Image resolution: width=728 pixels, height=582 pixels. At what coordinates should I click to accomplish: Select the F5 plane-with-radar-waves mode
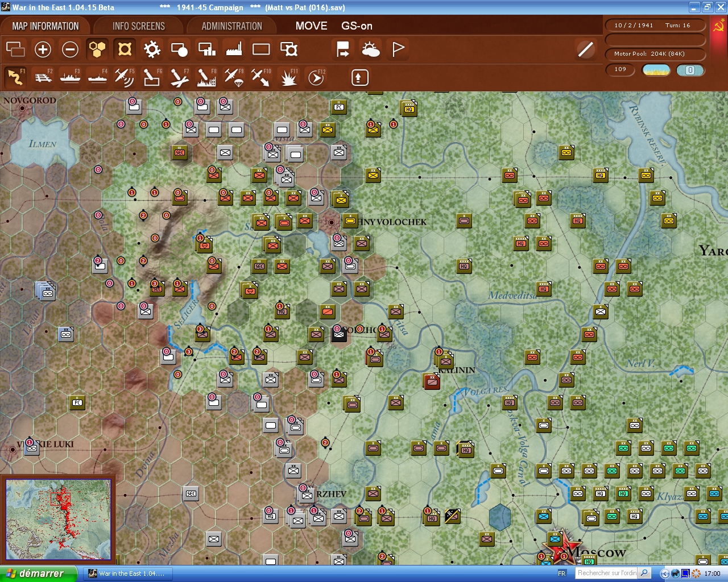(125, 77)
